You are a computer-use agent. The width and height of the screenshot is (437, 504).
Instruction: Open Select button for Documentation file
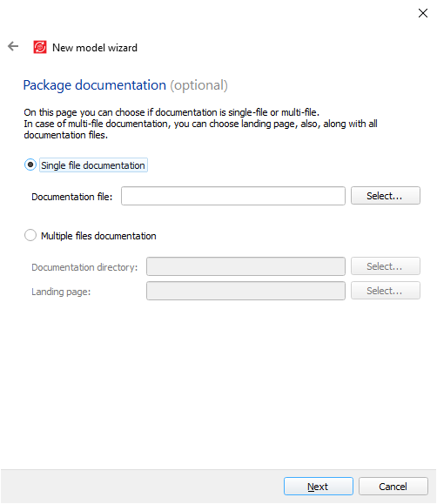point(386,196)
